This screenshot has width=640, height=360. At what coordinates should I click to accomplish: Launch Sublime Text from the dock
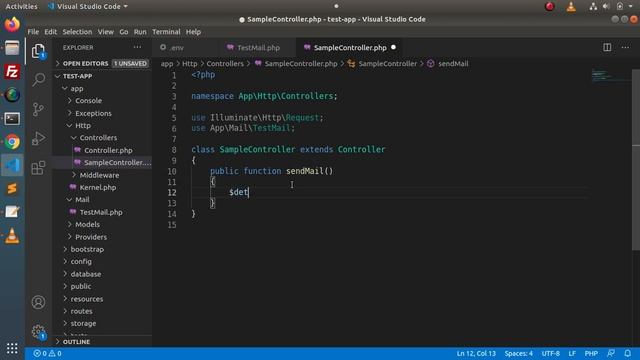[12, 189]
